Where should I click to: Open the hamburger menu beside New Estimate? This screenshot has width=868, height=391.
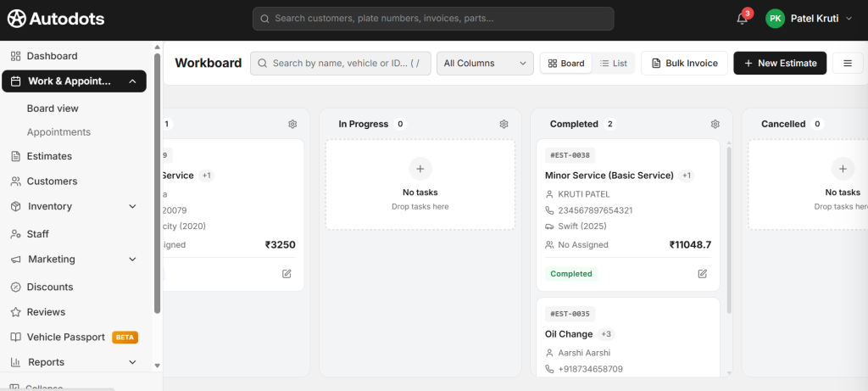click(847, 64)
